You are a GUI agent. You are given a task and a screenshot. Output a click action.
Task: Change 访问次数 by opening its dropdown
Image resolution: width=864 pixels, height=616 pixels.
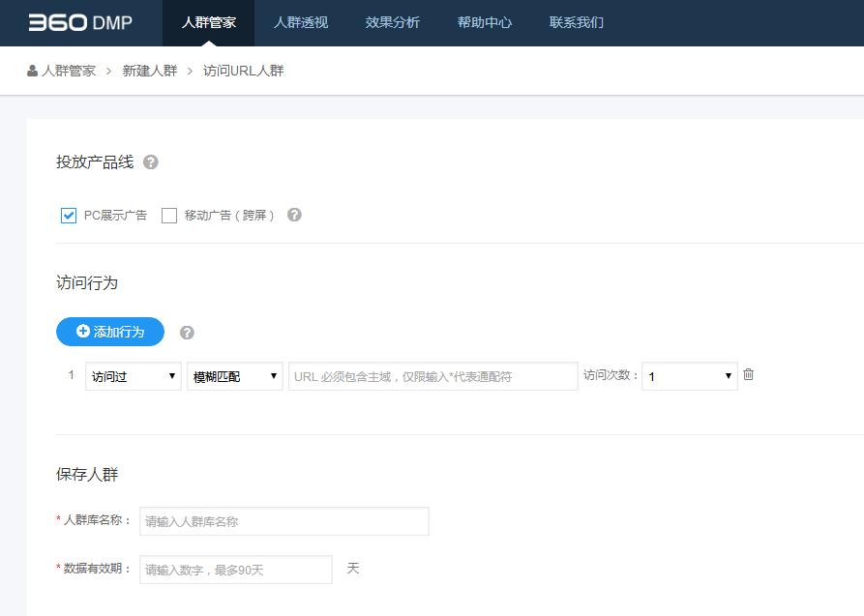689,376
